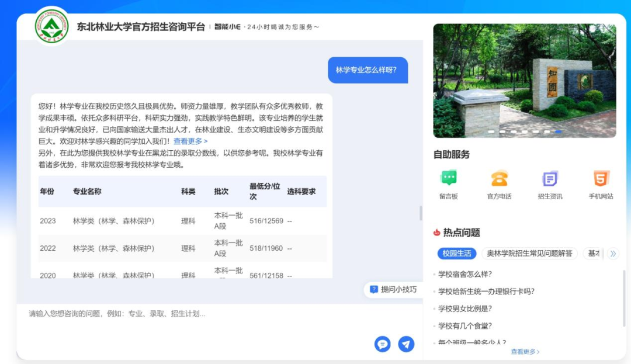Image resolution: width=631 pixels, height=364 pixels.
Task: Select the 奥林学院招生常见问题解答 tab
Action: coord(529,254)
